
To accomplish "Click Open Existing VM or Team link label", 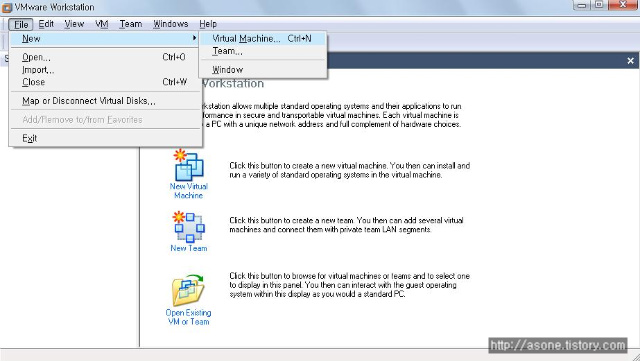I will click(x=188, y=317).
